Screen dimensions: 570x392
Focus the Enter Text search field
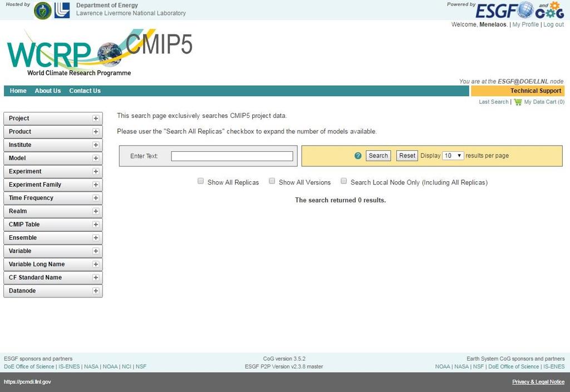[232, 156]
